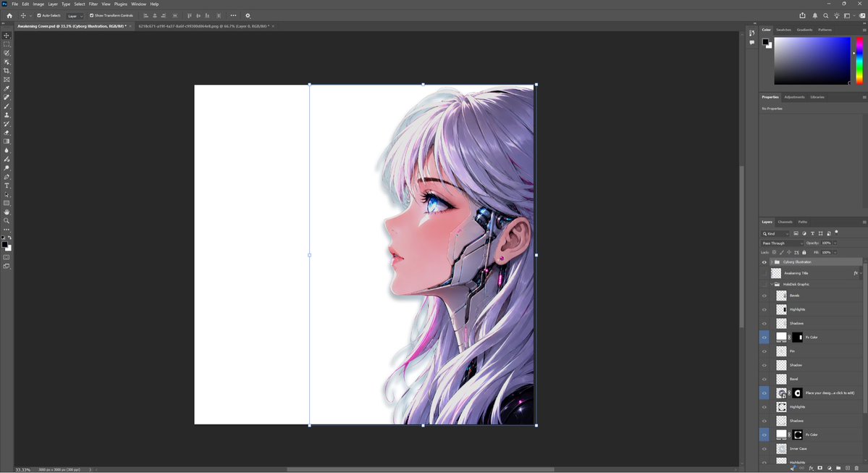Toggle visibility of Inner Case layer
This screenshot has width=868, height=473.
click(764, 448)
